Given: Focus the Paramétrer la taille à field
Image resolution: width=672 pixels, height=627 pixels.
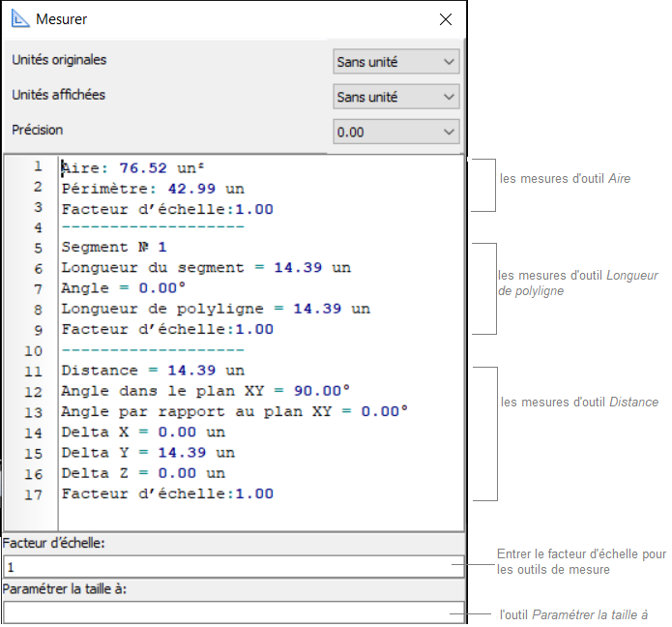Looking at the screenshot, I should coord(232,612).
